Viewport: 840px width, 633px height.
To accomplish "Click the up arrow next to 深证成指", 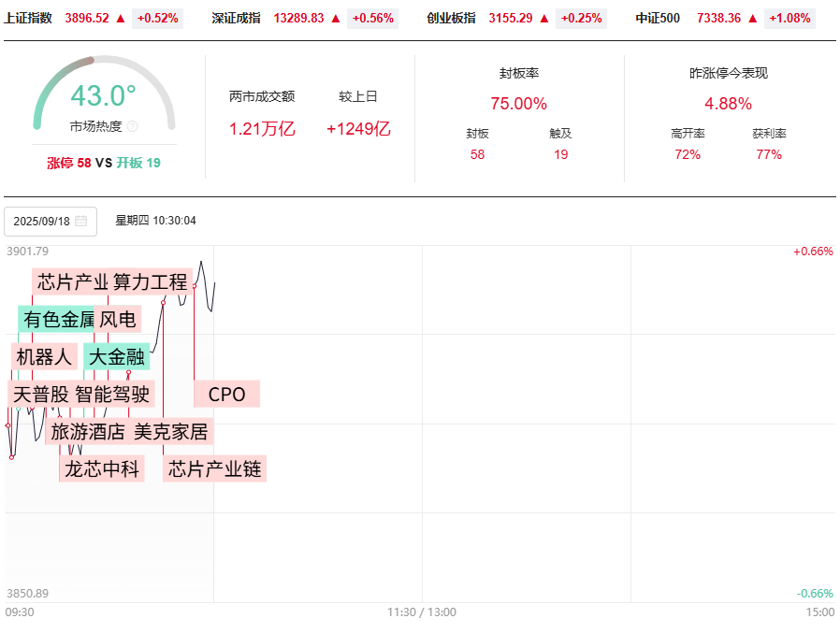I will tap(335, 18).
